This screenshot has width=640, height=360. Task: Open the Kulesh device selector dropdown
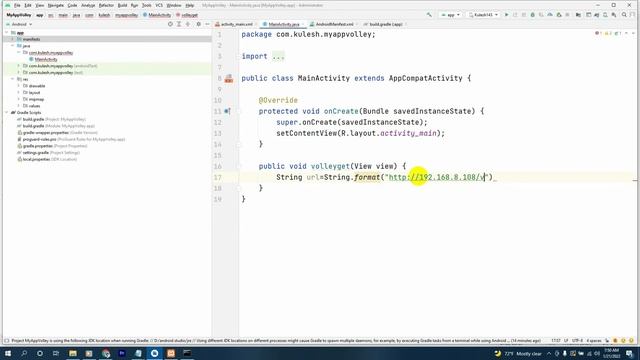point(484,15)
